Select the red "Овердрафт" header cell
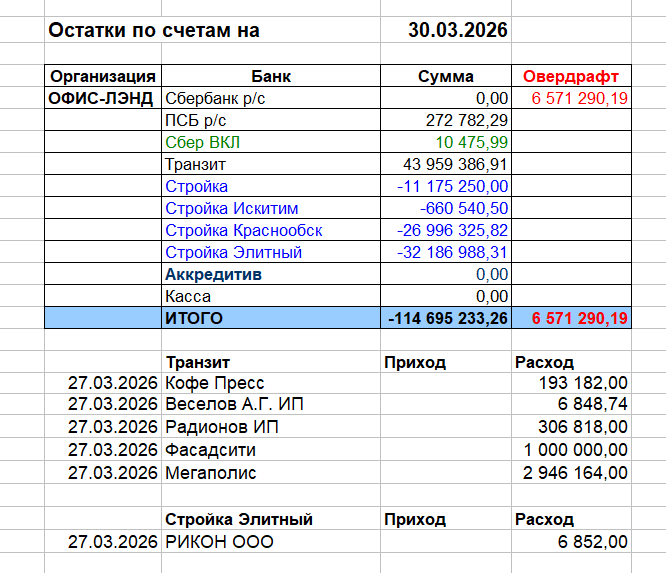Image resolution: width=666 pixels, height=573 pixels. (x=571, y=76)
